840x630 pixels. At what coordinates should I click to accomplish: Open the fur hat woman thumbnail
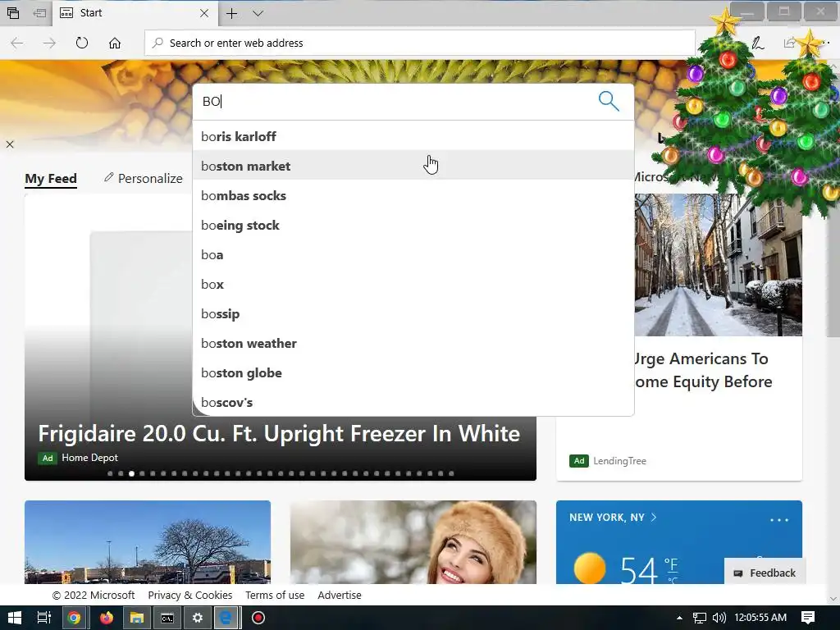coord(413,542)
